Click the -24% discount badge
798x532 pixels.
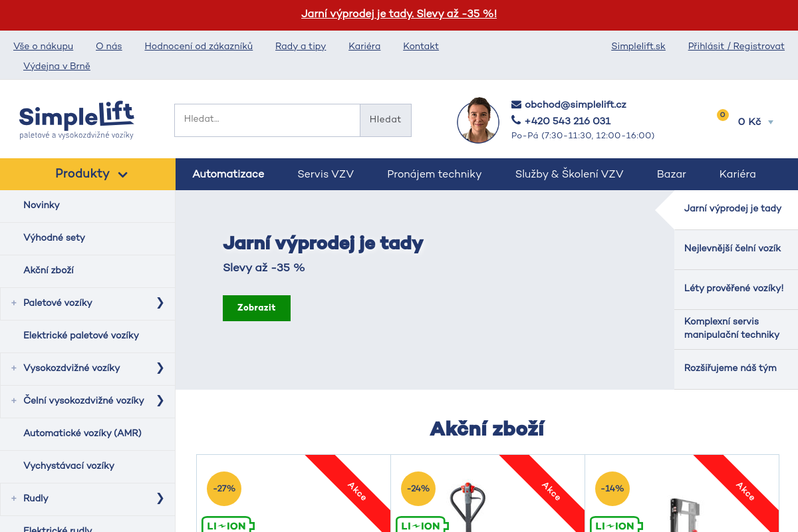click(418, 488)
